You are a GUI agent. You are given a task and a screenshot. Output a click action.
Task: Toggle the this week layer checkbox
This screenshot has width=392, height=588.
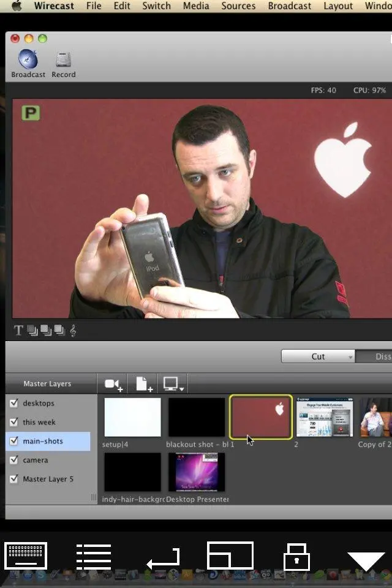pos(14,422)
